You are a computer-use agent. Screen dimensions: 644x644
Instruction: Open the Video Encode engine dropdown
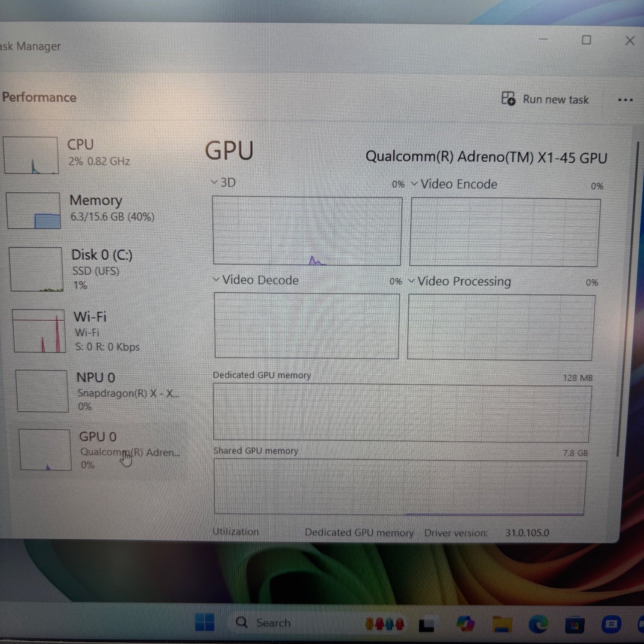click(x=454, y=184)
